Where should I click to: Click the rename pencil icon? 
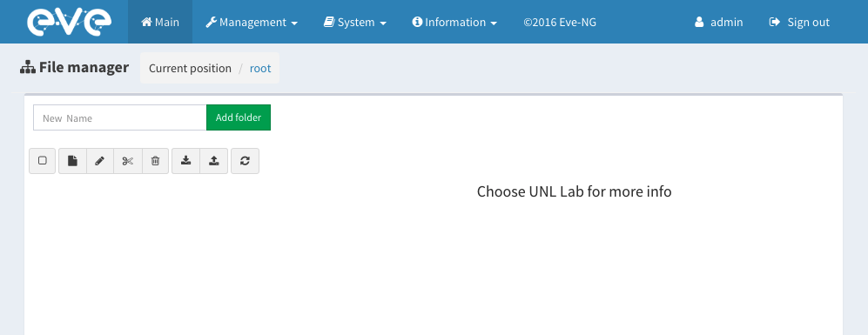[x=100, y=161]
